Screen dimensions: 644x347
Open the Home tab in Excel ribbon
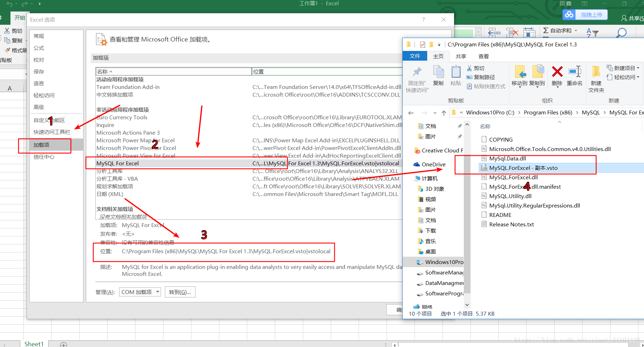[20, 18]
